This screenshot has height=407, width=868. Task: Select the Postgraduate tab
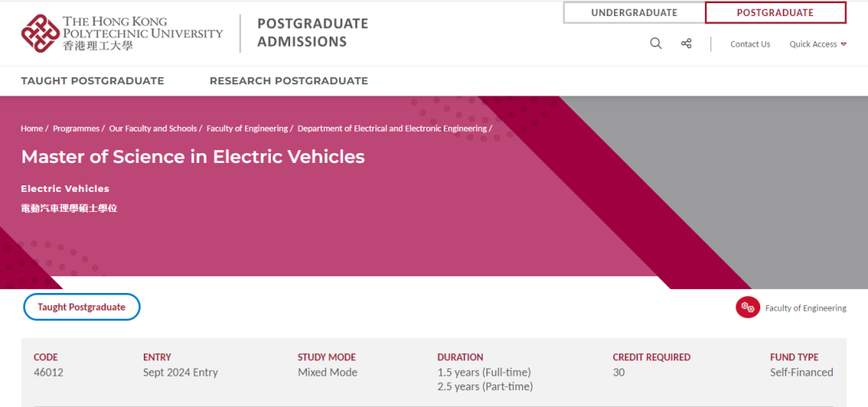click(x=775, y=13)
